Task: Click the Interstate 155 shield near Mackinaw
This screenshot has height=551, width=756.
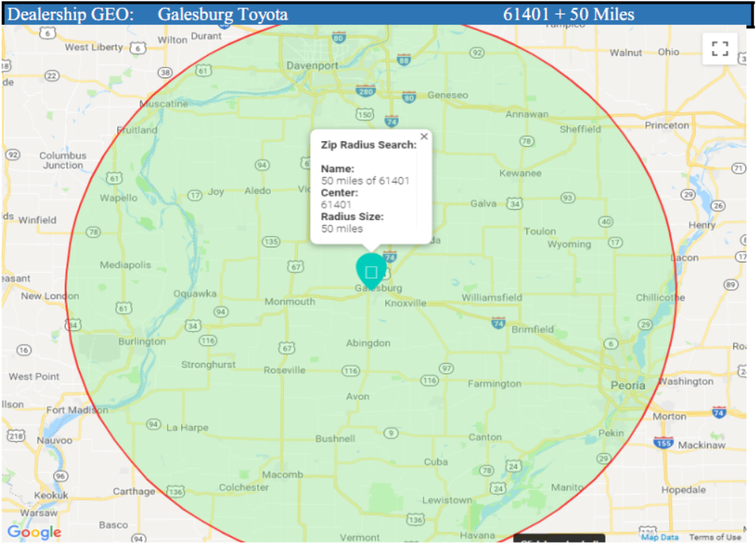Action: [663, 442]
